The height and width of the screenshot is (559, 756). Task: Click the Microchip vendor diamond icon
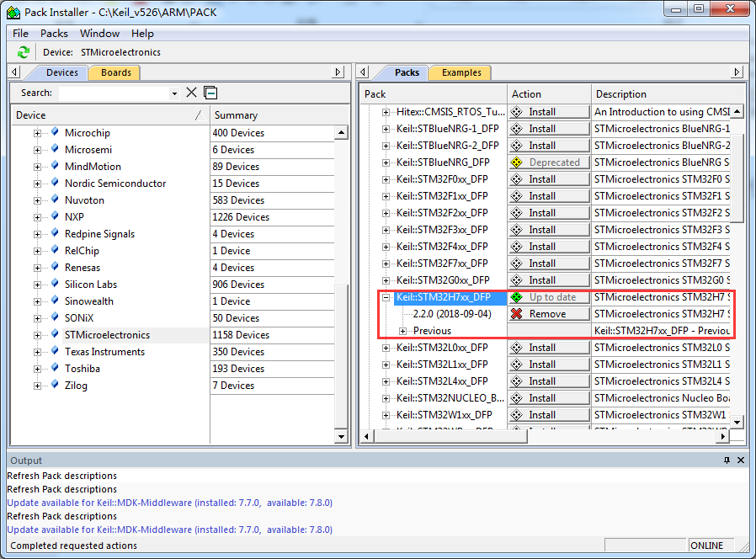point(55,131)
